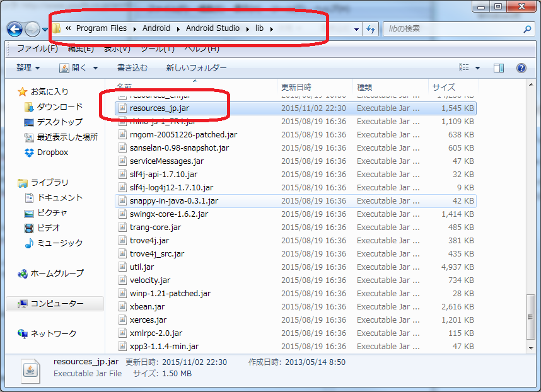Click the xbean.jar file icon

(x=122, y=307)
